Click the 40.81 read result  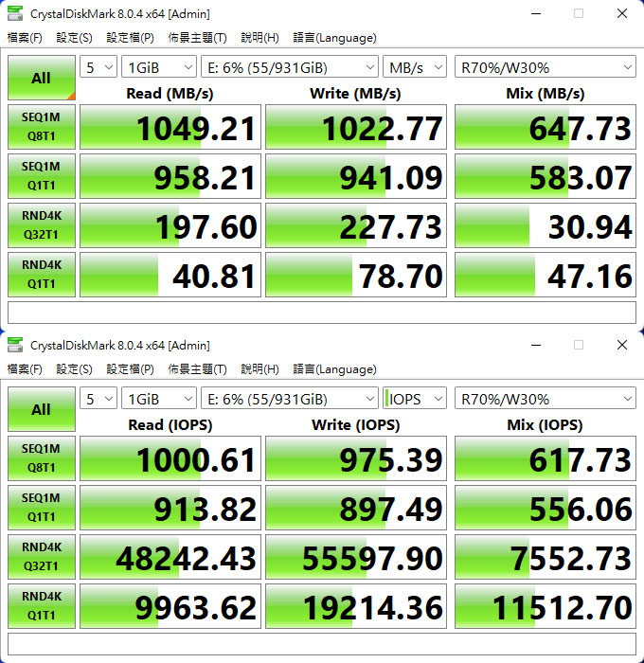(x=170, y=275)
